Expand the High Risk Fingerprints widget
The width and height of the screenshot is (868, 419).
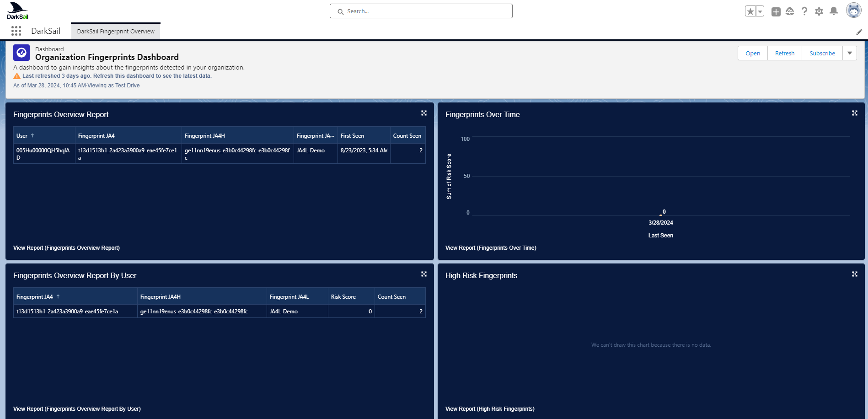855,274
